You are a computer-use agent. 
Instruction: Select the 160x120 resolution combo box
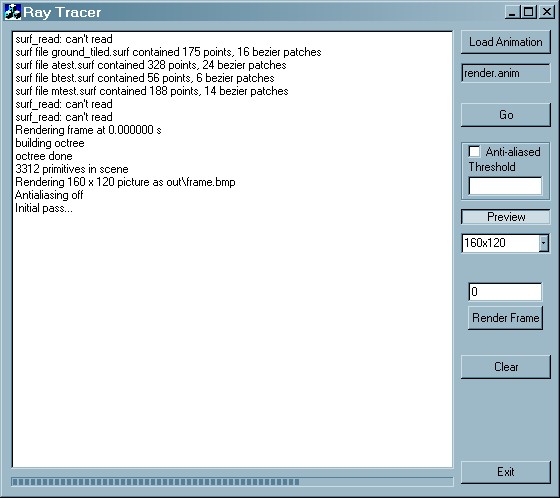point(505,243)
